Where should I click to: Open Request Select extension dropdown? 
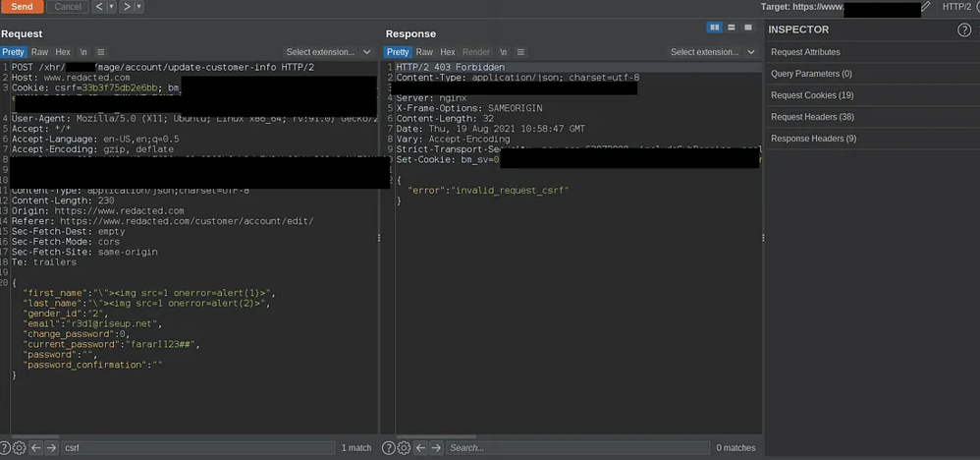point(328,52)
